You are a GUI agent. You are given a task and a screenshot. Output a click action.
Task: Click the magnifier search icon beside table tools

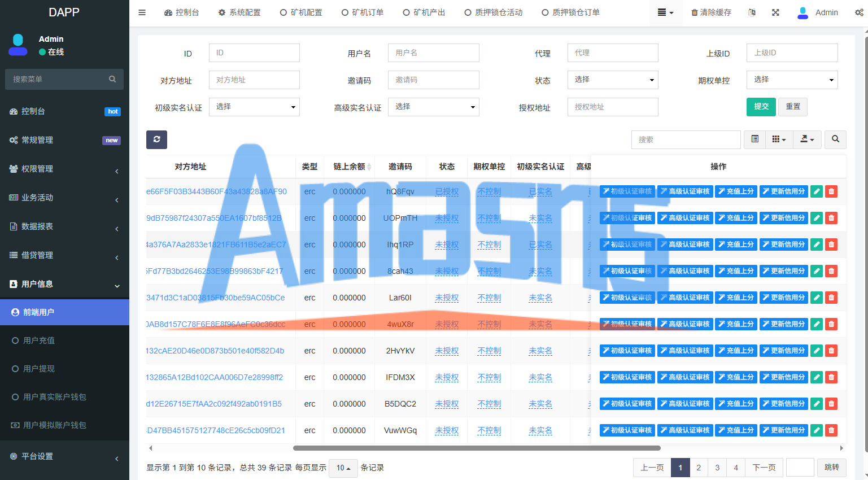tap(835, 139)
